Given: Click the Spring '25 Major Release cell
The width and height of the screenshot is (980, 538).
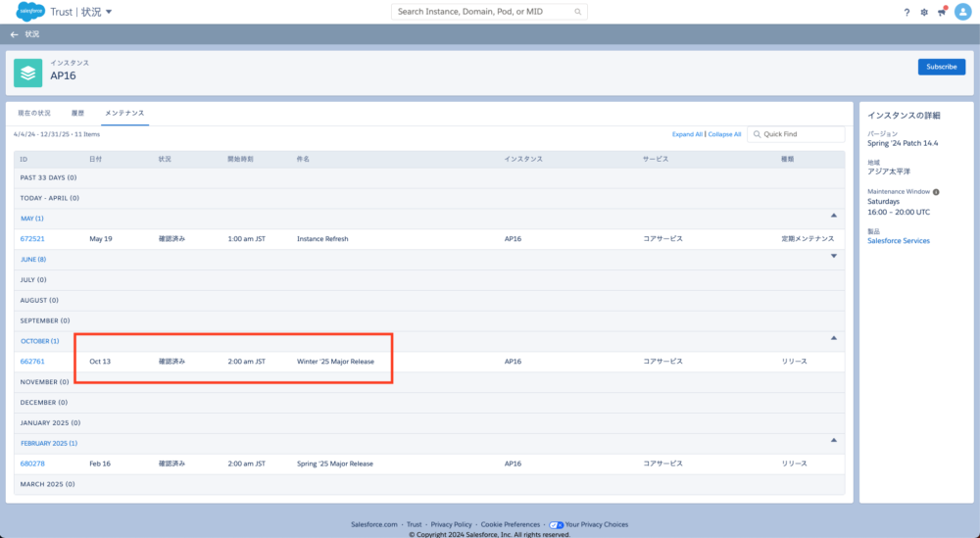Looking at the screenshot, I should (335, 464).
